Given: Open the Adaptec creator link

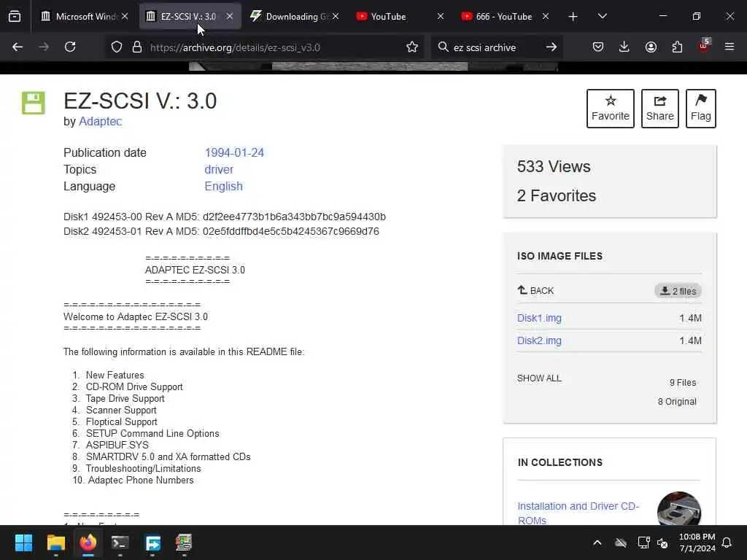Looking at the screenshot, I should [x=100, y=122].
